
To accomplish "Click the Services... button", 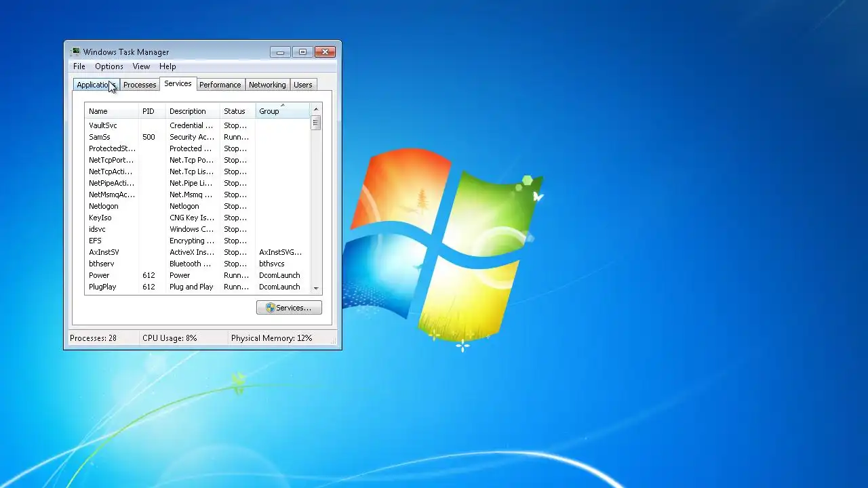I will pyautogui.click(x=289, y=308).
